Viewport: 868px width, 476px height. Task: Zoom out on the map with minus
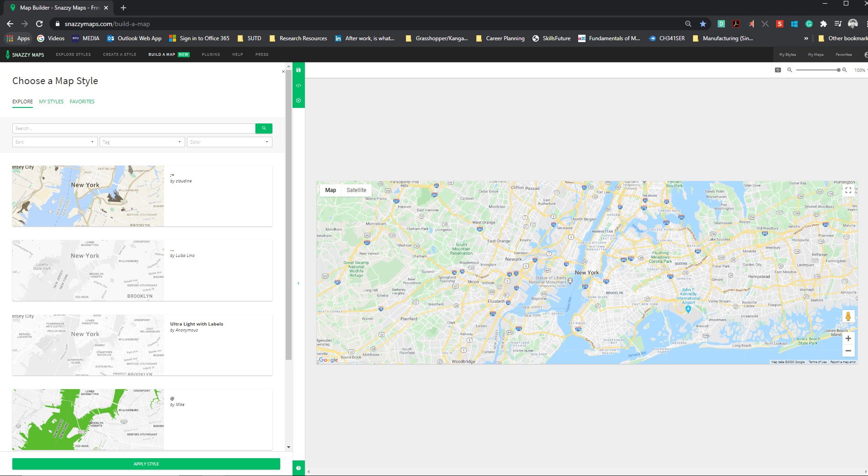(x=848, y=351)
